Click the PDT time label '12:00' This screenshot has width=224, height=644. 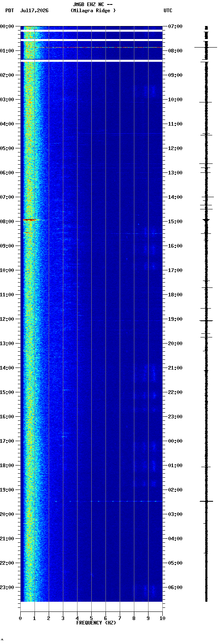coord(7,319)
